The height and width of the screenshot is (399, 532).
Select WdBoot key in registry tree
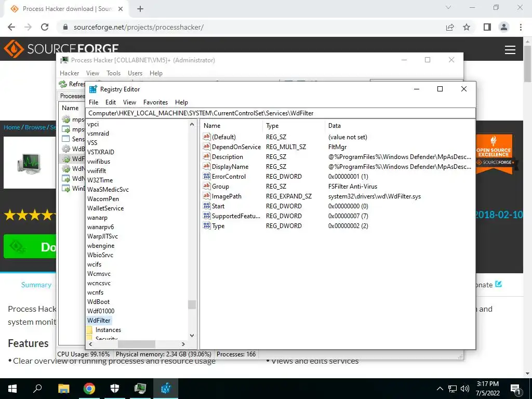pyautogui.click(x=98, y=302)
